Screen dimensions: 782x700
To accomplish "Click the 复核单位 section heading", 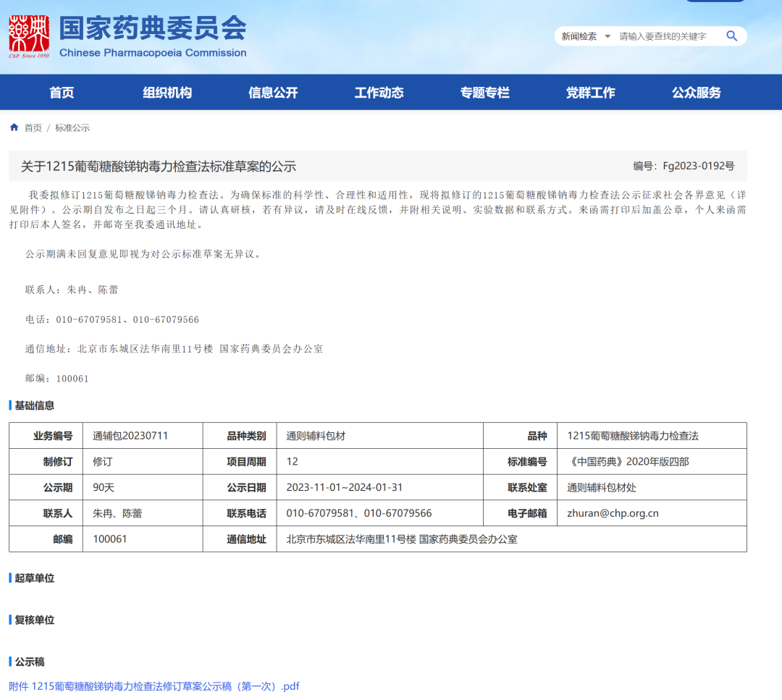I will pos(34,620).
